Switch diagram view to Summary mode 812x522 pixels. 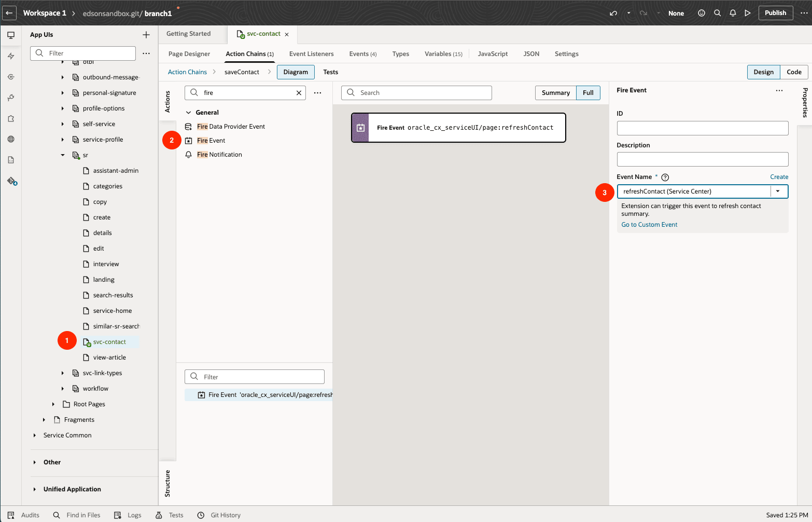tap(555, 92)
